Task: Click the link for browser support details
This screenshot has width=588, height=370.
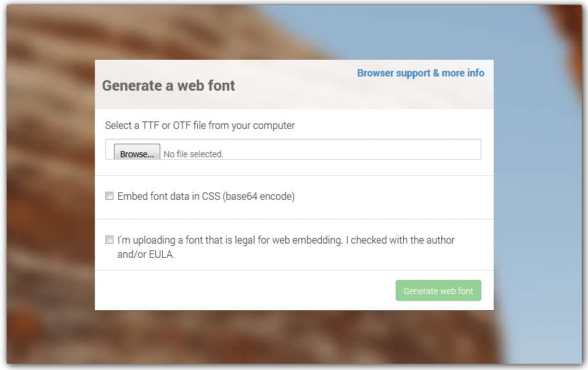Action: [420, 73]
